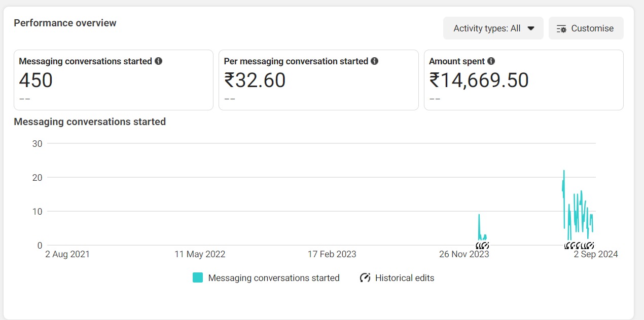
Task: Click the Historical edits gauge legend icon
Action: pyautogui.click(x=365, y=277)
